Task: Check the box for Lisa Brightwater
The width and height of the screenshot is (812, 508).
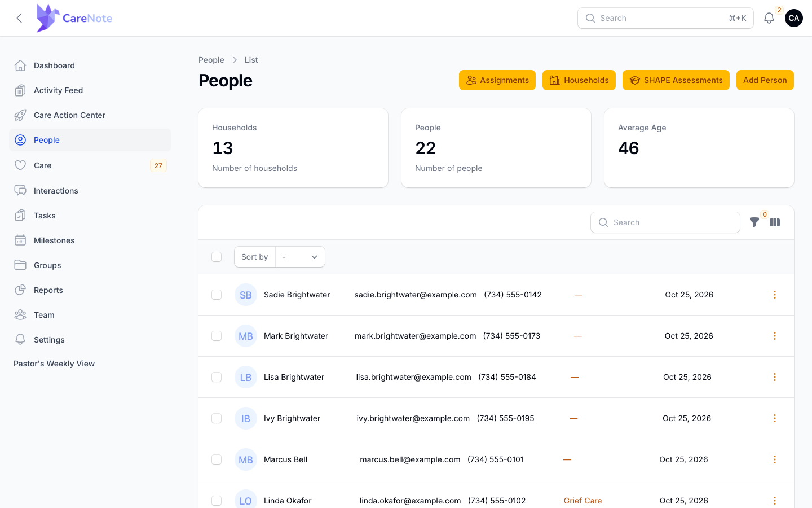Action: [x=217, y=377]
